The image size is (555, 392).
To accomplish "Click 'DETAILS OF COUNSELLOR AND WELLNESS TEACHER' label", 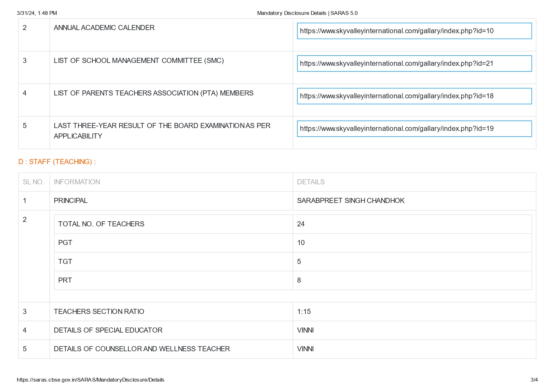I will point(142,349).
